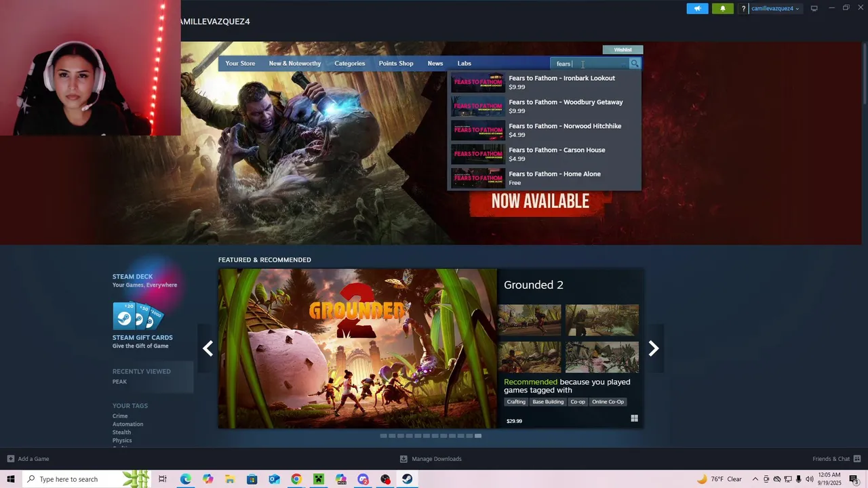Select last highlighted carousel page indicator
The width and height of the screenshot is (868, 488).
click(x=478, y=436)
